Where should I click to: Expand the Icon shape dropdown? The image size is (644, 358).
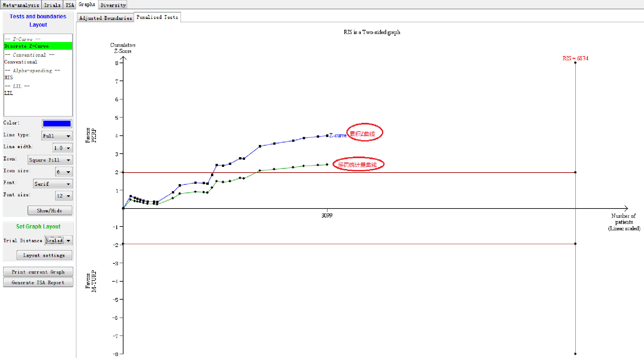pyautogui.click(x=50, y=160)
